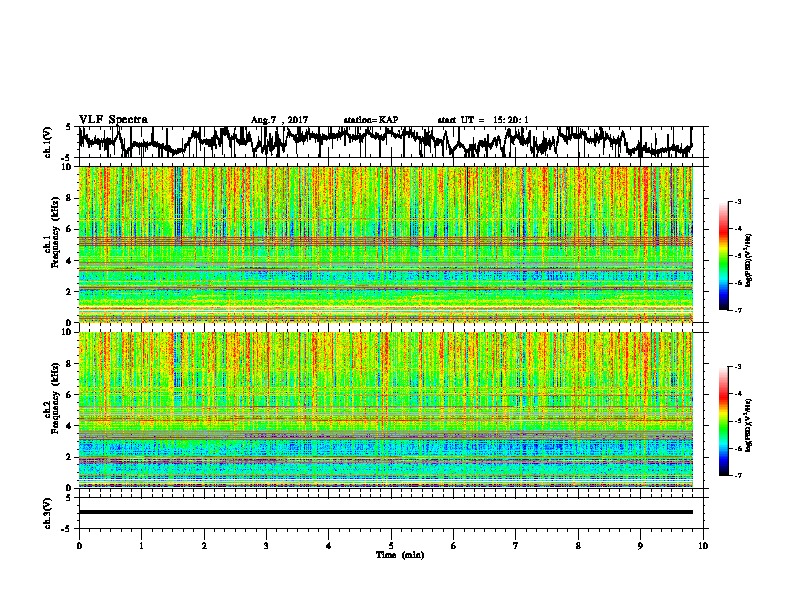The height and width of the screenshot is (612, 792).
Task: Click the "-7" label on ch.2 color bar
Action: pyautogui.click(x=737, y=476)
